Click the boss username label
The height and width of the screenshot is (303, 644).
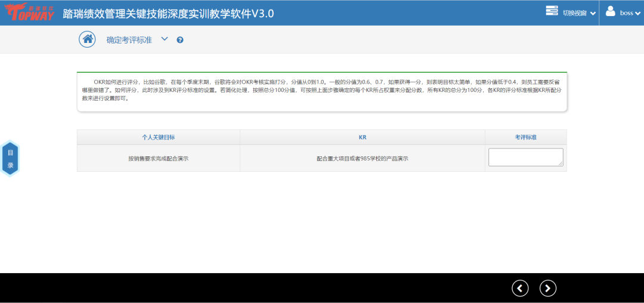point(626,13)
